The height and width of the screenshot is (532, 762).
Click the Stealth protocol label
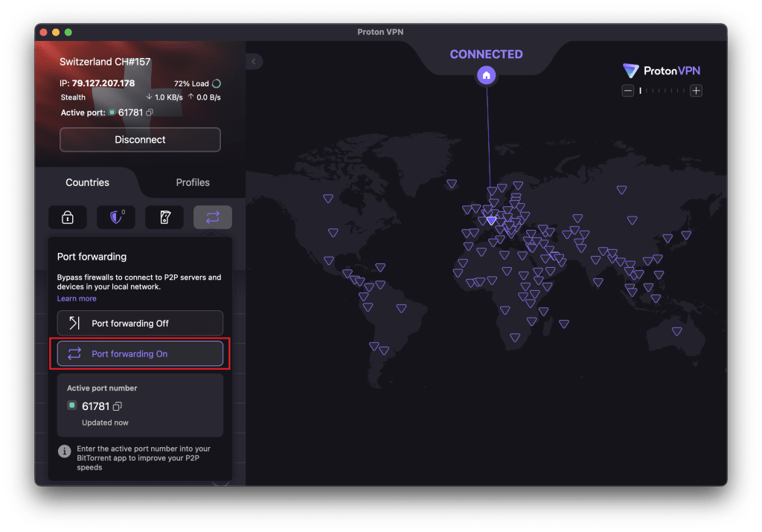pyautogui.click(x=73, y=97)
